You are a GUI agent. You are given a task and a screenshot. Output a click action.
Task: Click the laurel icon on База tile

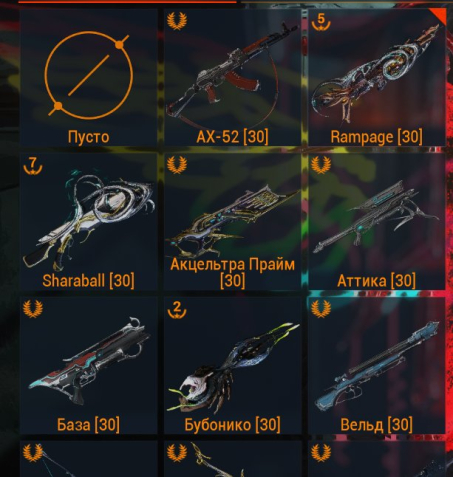33,309
